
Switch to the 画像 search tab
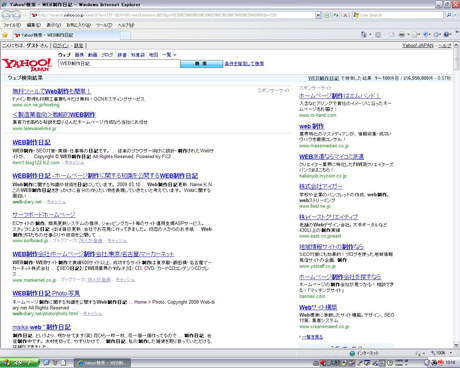click(79, 55)
